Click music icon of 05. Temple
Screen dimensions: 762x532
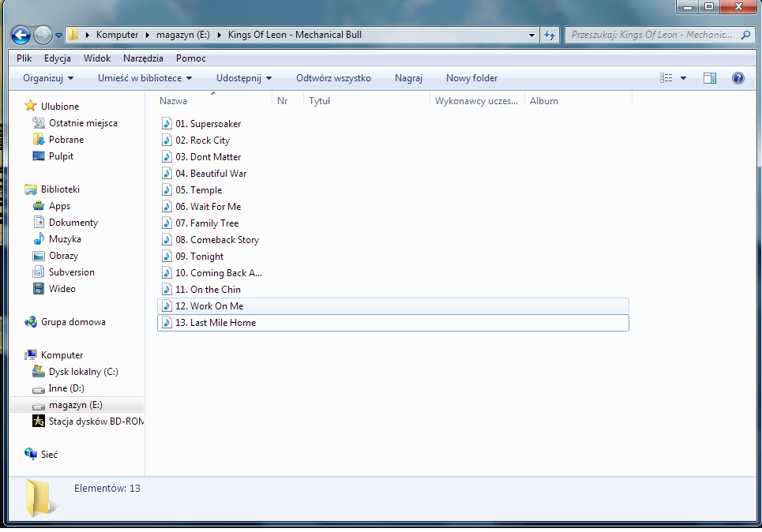167,189
